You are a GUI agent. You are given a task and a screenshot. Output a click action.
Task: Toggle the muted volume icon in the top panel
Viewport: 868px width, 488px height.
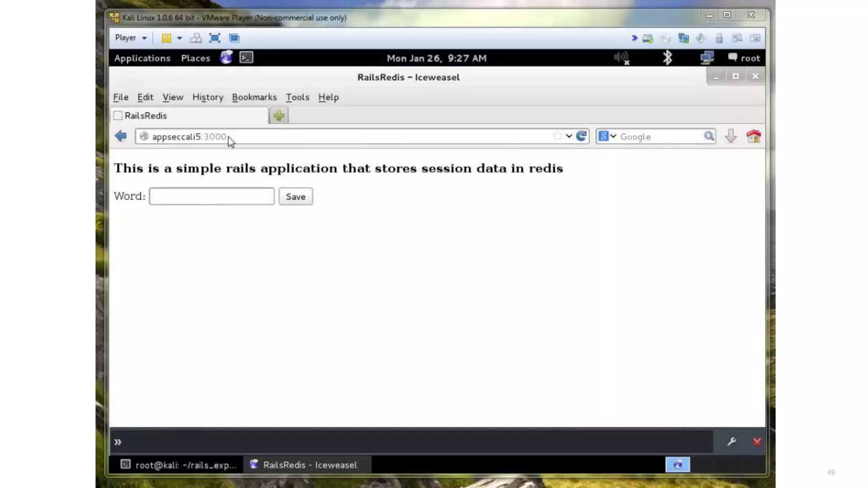click(x=621, y=58)
